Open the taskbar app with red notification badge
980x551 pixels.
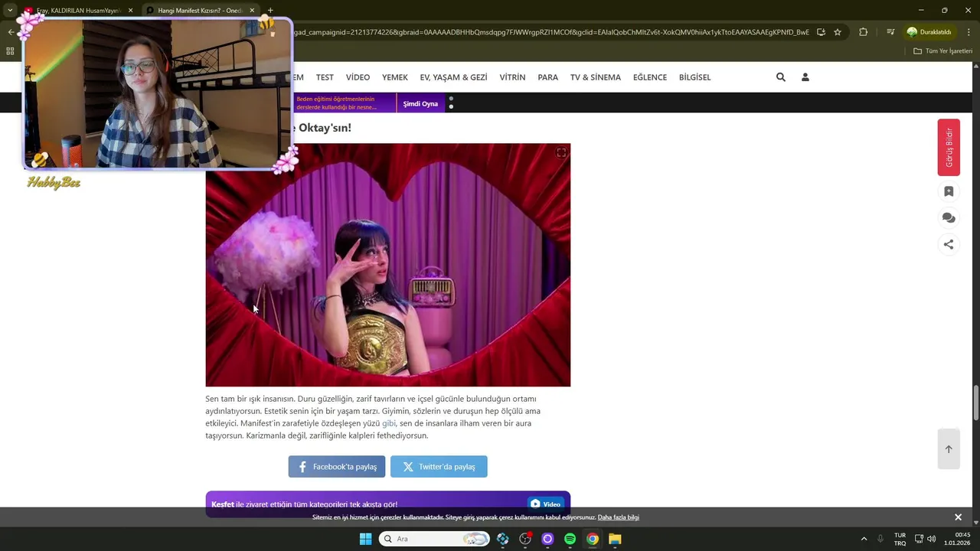click(x=525, y=539)
